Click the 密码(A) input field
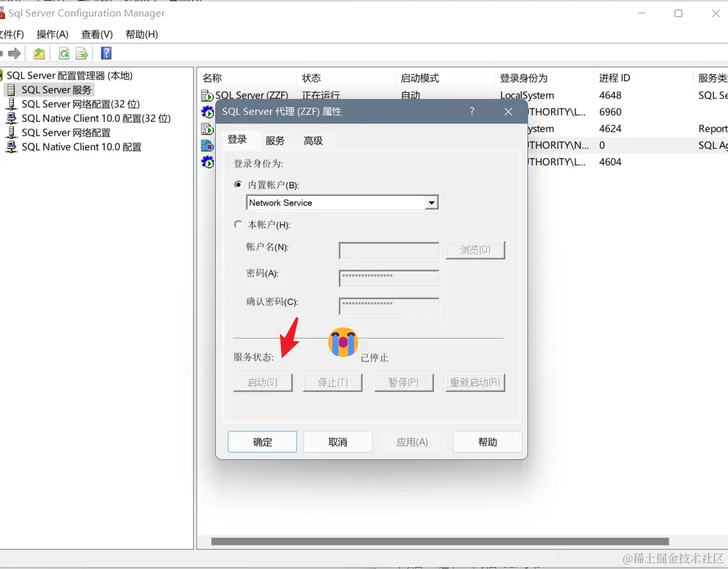The image size is (728, 569). pos(389,278)
